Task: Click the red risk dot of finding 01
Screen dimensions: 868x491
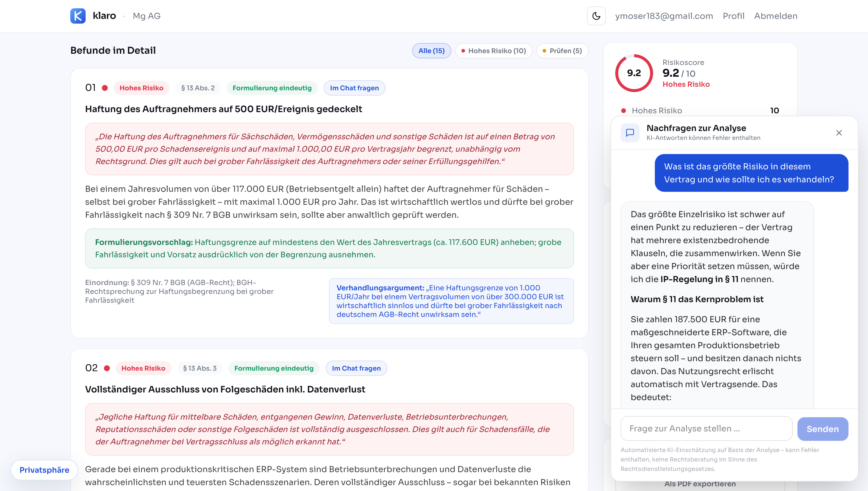Action: click(105, 88)
